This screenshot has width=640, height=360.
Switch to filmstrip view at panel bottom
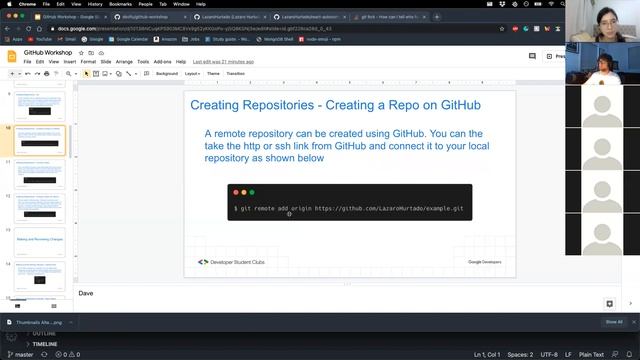tap(18, 306)
